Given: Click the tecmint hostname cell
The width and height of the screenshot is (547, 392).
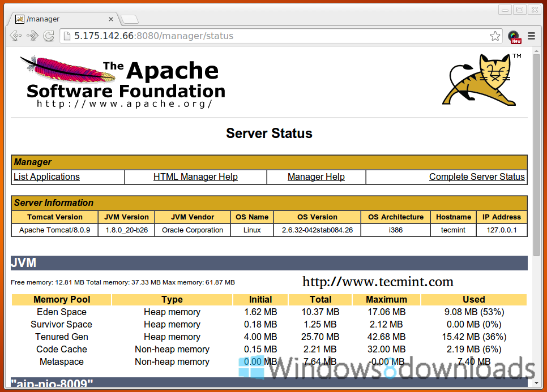Looking at the screenshot, I should (x=453, y=230).
